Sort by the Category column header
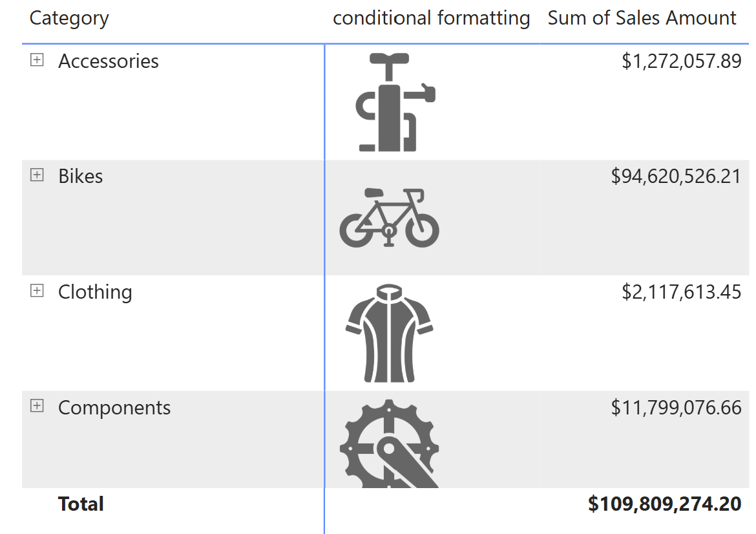Image resolution: width=756 pixels, height=534 pixels. (x=69, y=19)
